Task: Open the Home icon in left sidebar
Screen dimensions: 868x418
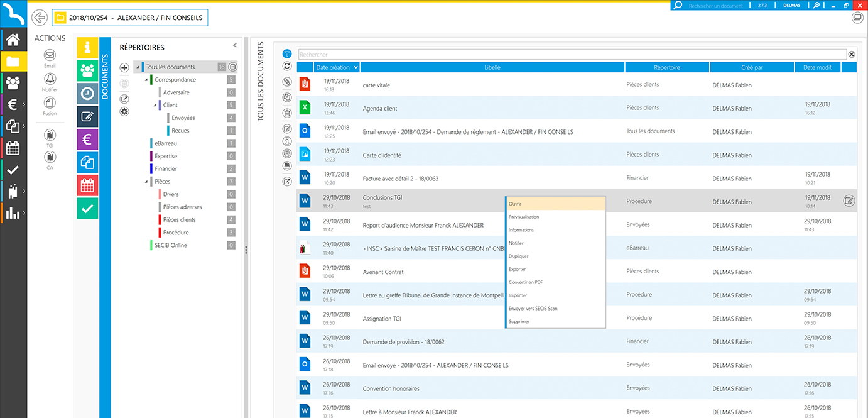Action: 13,40
